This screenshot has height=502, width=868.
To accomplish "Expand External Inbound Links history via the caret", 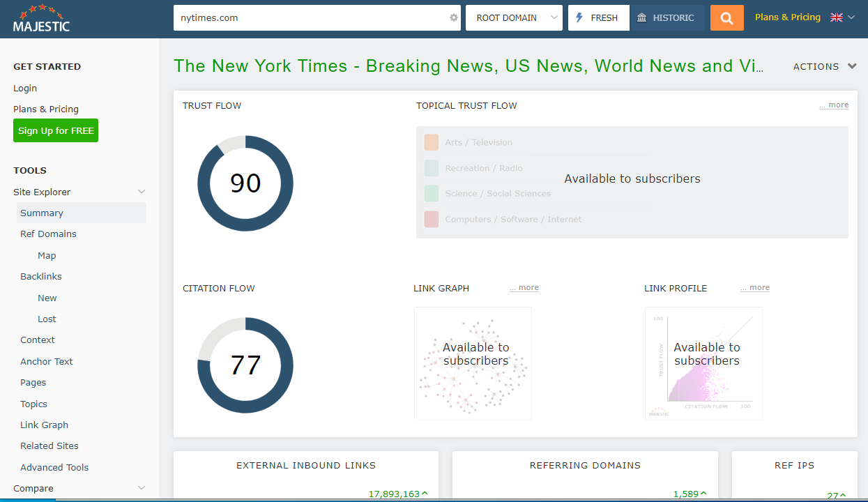I will tap(423, 493).
